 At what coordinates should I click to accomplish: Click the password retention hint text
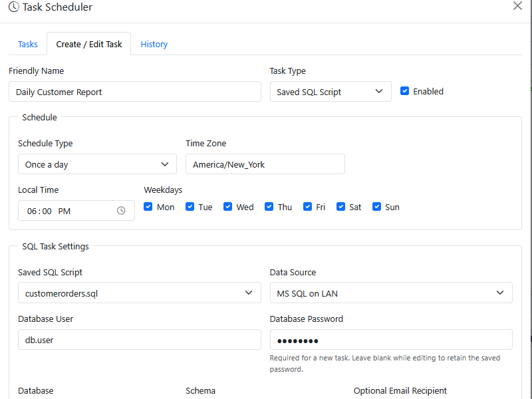pos(385,363)
